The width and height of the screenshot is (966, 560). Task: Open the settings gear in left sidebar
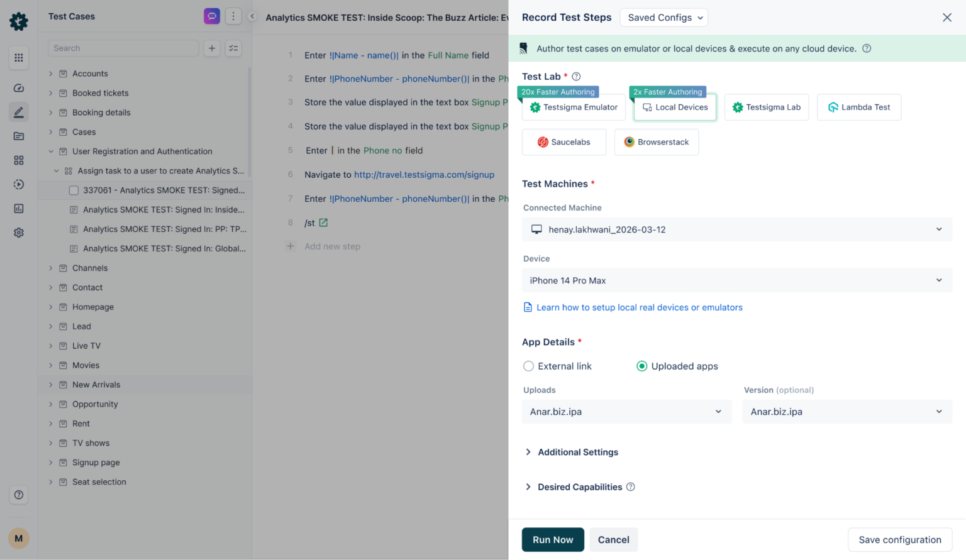19,233
